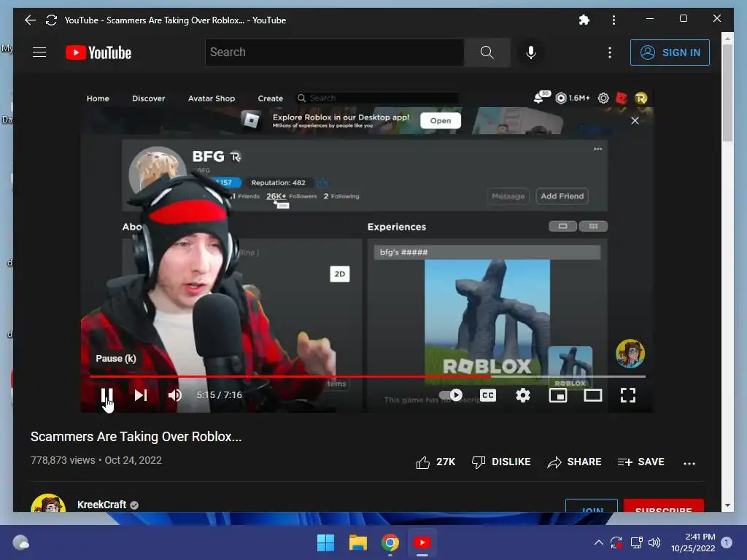Click the scrollbar down arrow

(727, 505)
